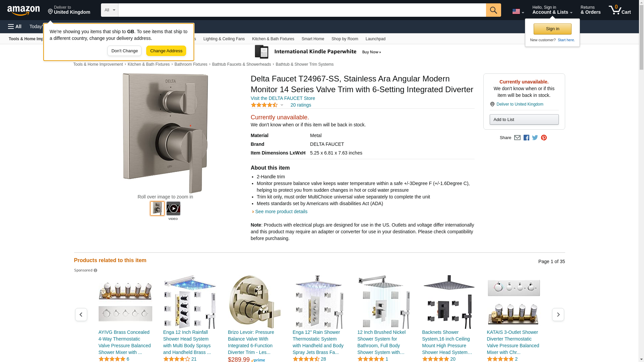Open Lighting & Ceiling Fans tab

pos(224,39)
